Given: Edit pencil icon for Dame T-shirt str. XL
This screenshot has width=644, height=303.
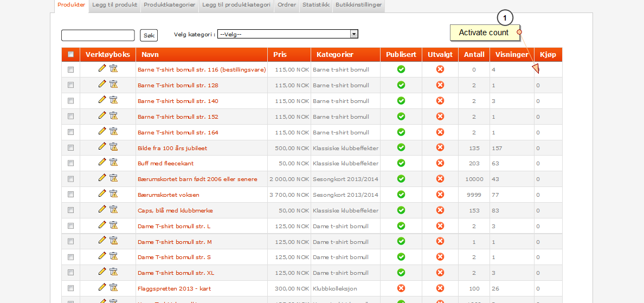Looking at the screenshot, I should point(102,271).
